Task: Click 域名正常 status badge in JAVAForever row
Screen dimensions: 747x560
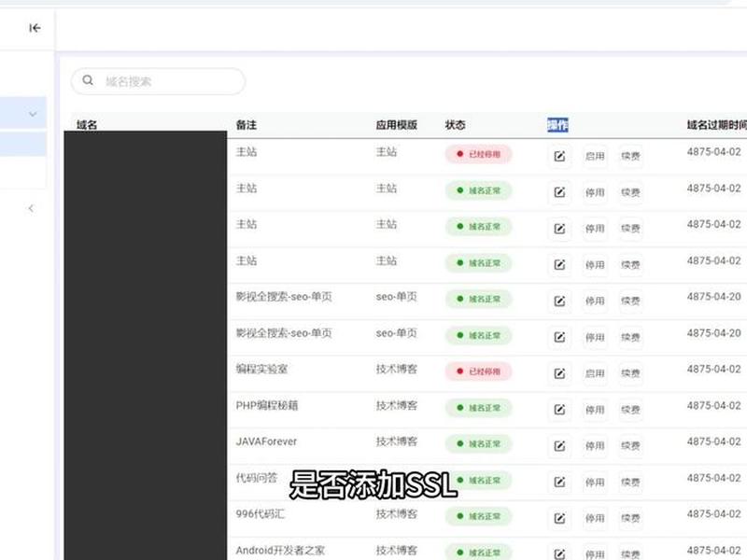Action: point(478,444)
